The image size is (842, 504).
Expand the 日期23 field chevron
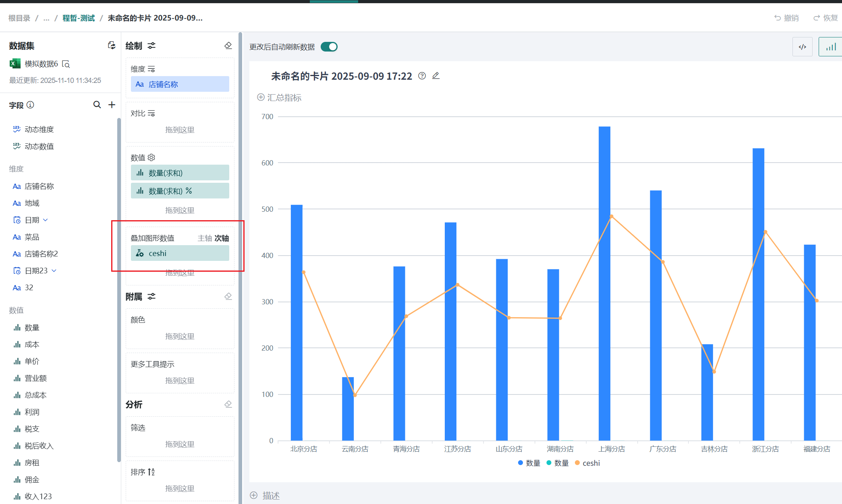click(x=54, y=271)
